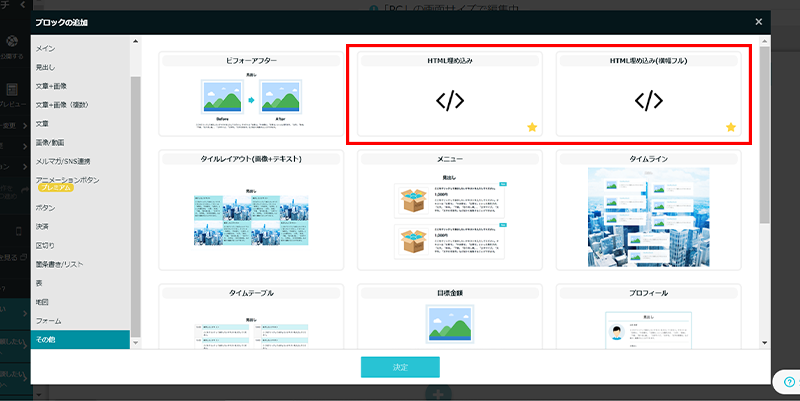
Task: Choose the タイルレイアウト(画像+テキスト) block
Action: [x=251, y=217]
